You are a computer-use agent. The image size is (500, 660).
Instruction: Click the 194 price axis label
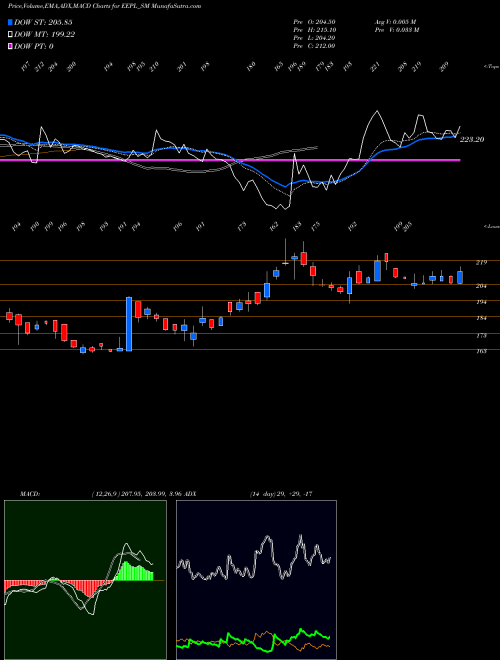[481, 302]
